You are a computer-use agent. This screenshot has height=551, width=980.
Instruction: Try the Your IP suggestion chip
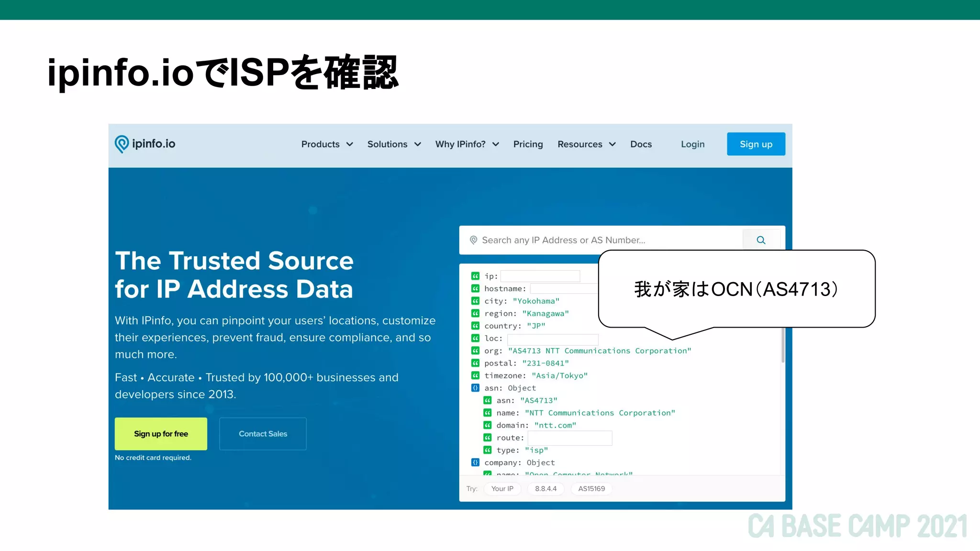pos(502,489)
